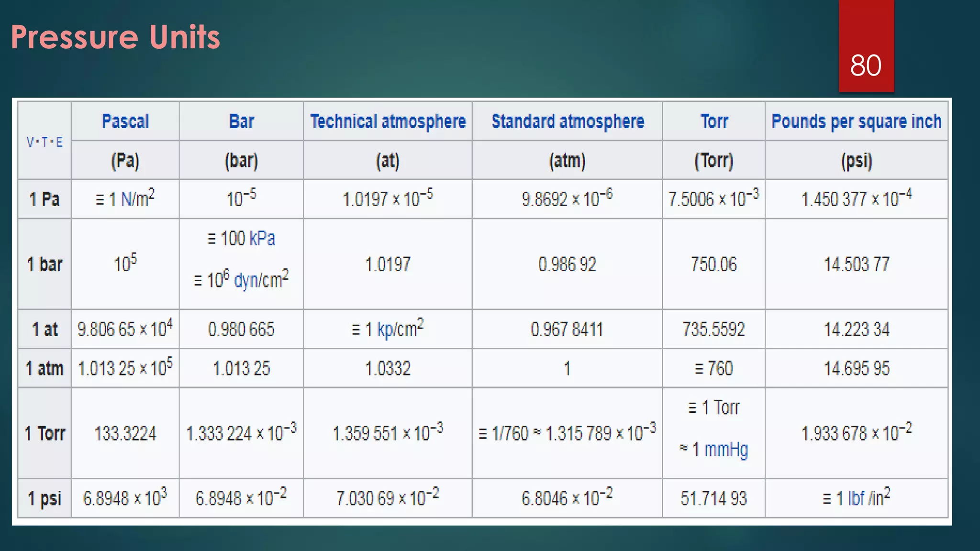Select value 6.8046 × 10⁻²
Screen dimensions: 980x551
pyautogui.click(x=568, y=497)
